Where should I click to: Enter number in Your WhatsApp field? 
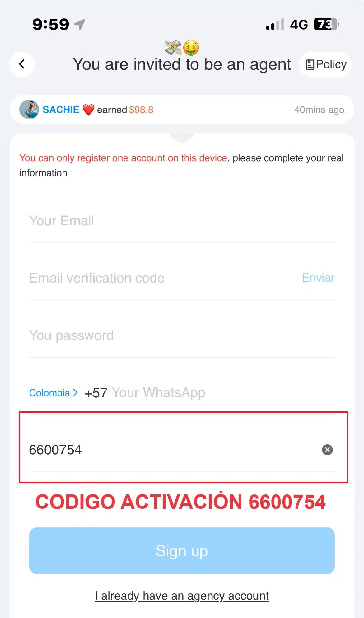218,393
